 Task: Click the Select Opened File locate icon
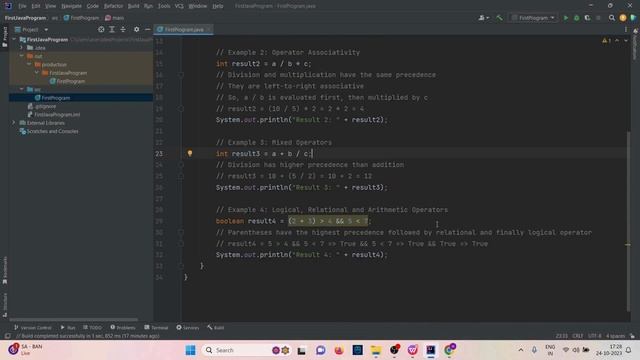point(101,29)
